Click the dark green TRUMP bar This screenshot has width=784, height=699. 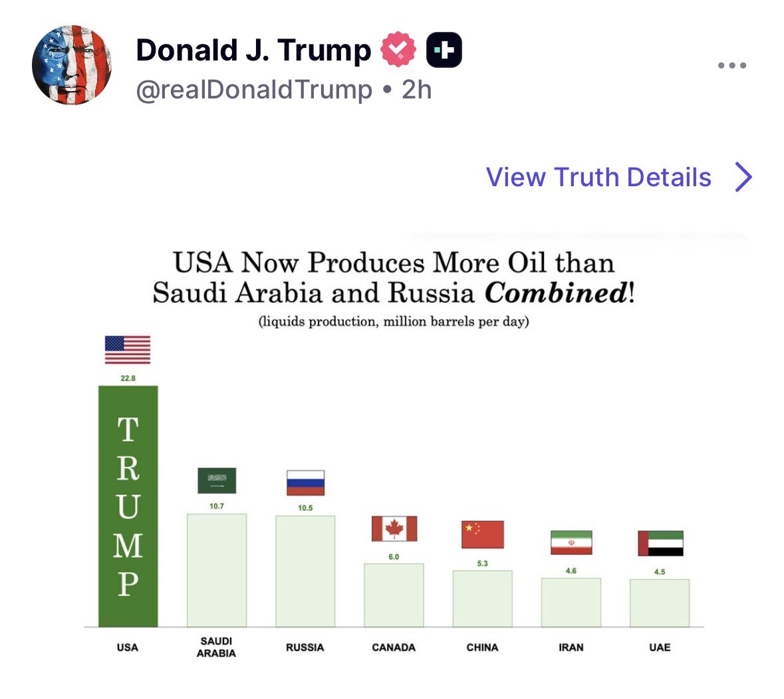click(128, 505)
